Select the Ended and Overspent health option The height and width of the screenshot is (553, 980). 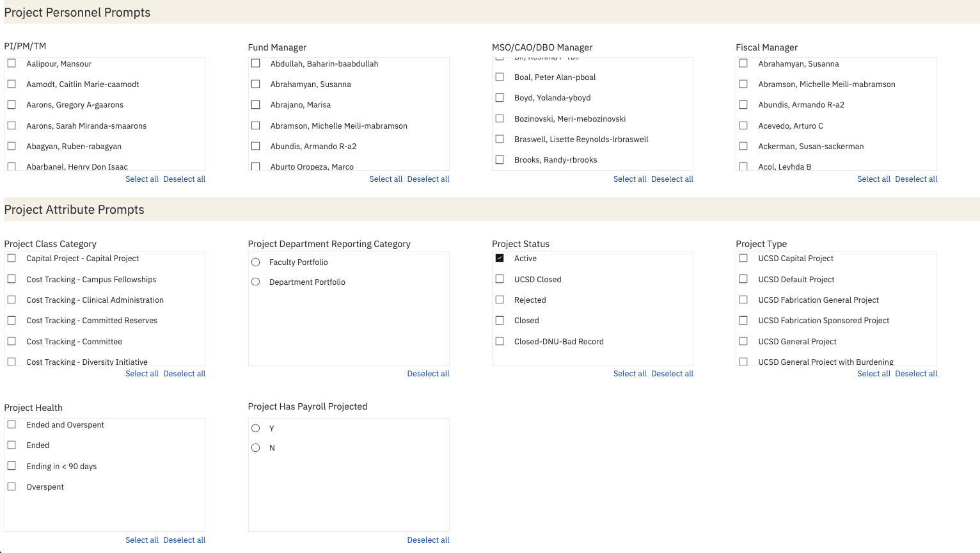pyautogui.click(x=11, y=424)
